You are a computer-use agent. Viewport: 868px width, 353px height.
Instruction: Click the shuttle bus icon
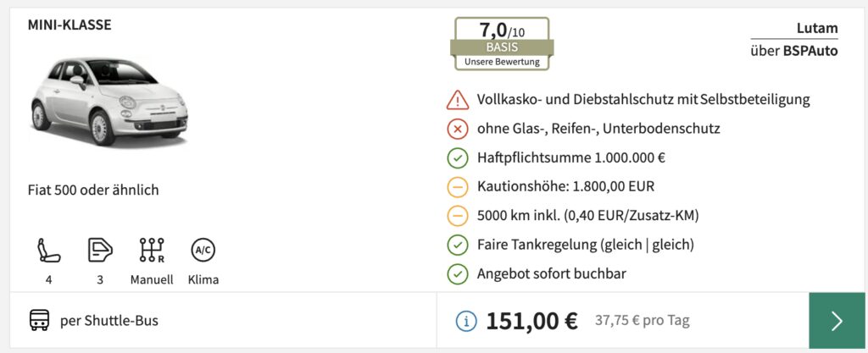[39, 321]
